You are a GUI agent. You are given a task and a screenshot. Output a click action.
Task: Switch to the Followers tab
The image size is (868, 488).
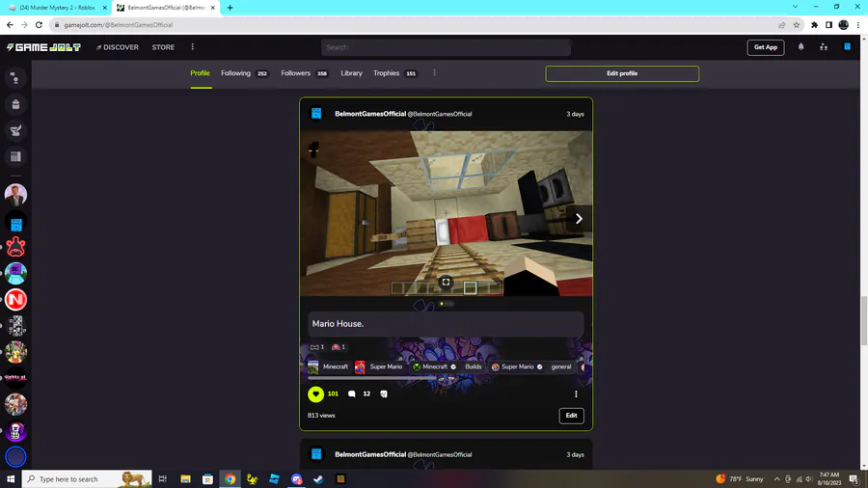click(x=304, y=73)
